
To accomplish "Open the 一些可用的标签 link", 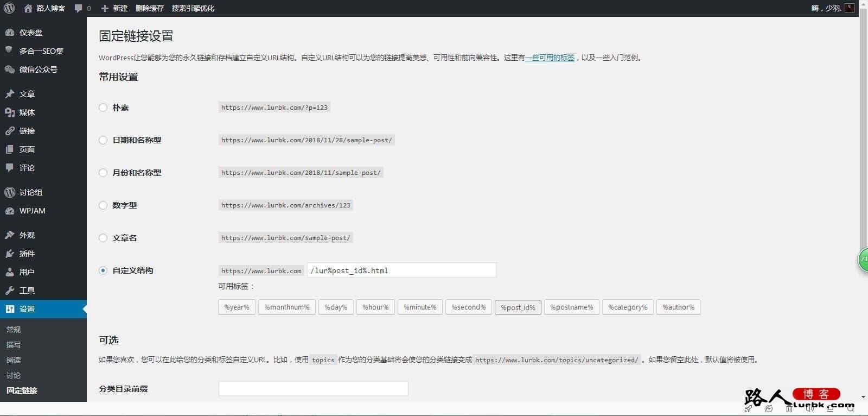I will (x=550, y=58).
